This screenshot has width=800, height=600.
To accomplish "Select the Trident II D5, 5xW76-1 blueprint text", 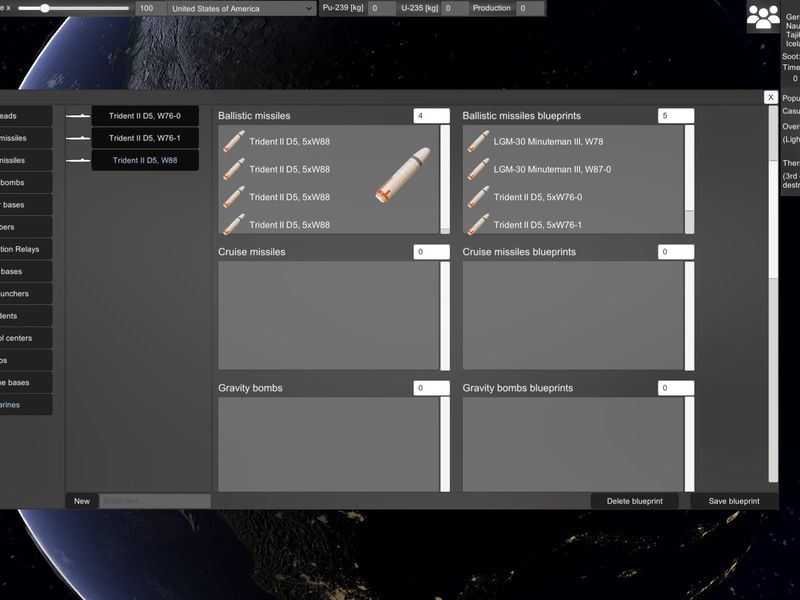I will coord(538,224).
